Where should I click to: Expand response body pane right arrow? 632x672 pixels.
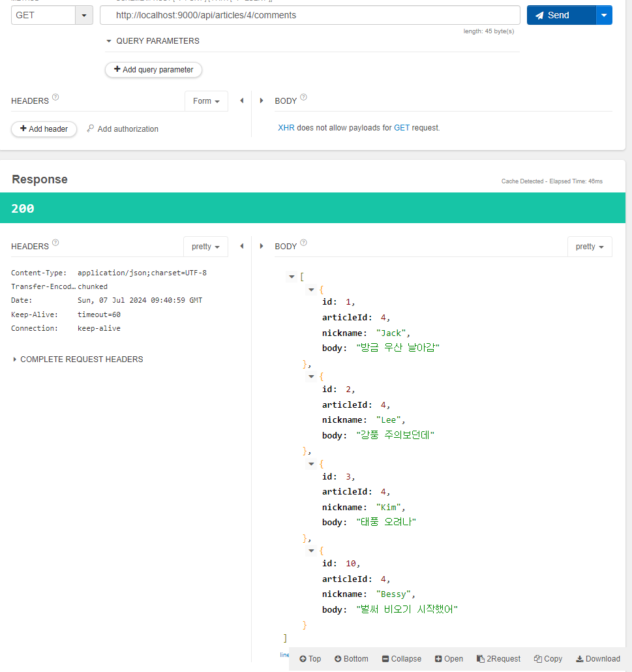click(262, 247)
